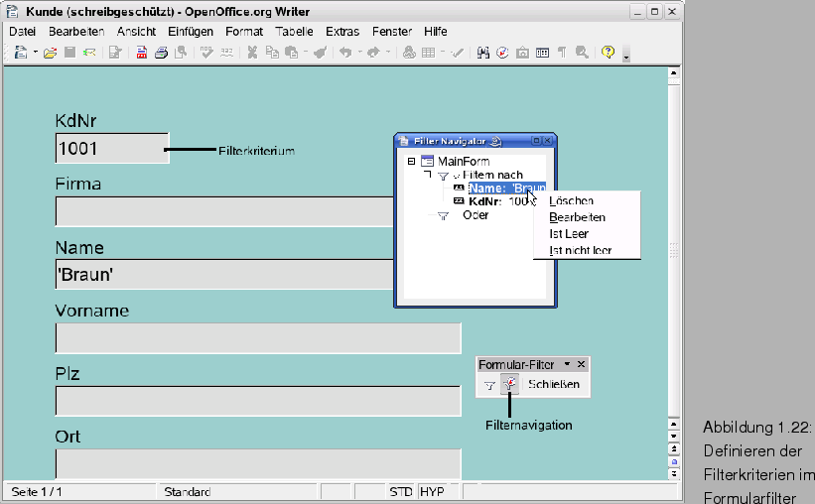Click the Schließen button in Formular-Filter

point(553,384)
